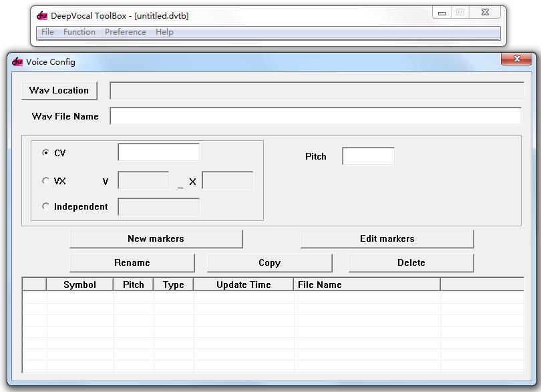Click the Edit markers button
Viewport: 541px width, 392px height.
387,238
